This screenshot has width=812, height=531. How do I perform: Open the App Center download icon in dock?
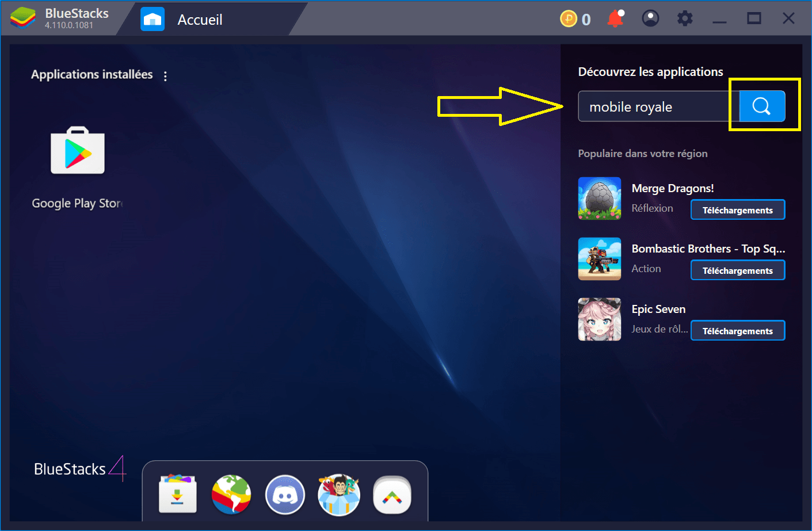pyautogui.click(x=177, y=495)
